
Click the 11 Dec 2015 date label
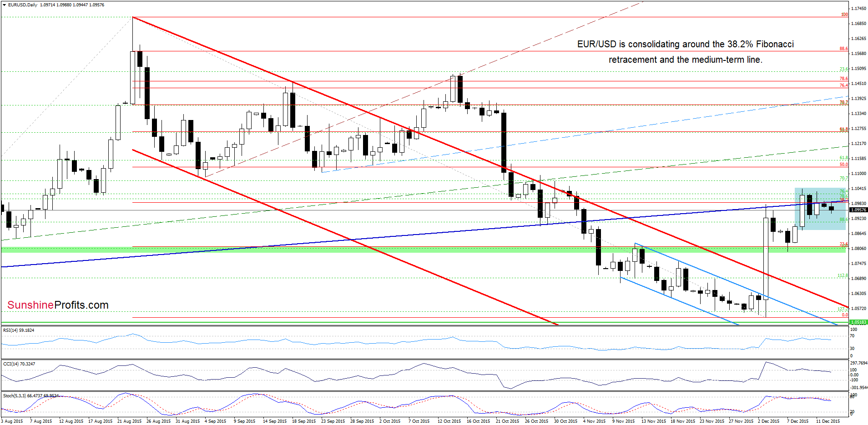[x=828, y=421]
